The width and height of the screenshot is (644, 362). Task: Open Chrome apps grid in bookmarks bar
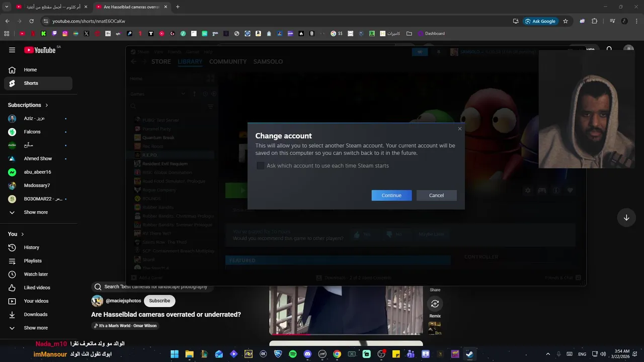(x=7, y=34)
